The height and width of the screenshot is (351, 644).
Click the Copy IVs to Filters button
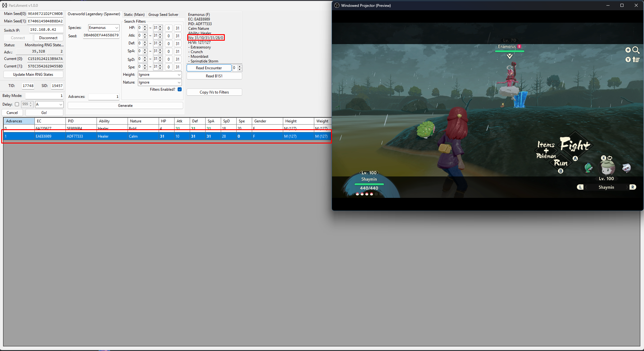[x=214, y=92]
